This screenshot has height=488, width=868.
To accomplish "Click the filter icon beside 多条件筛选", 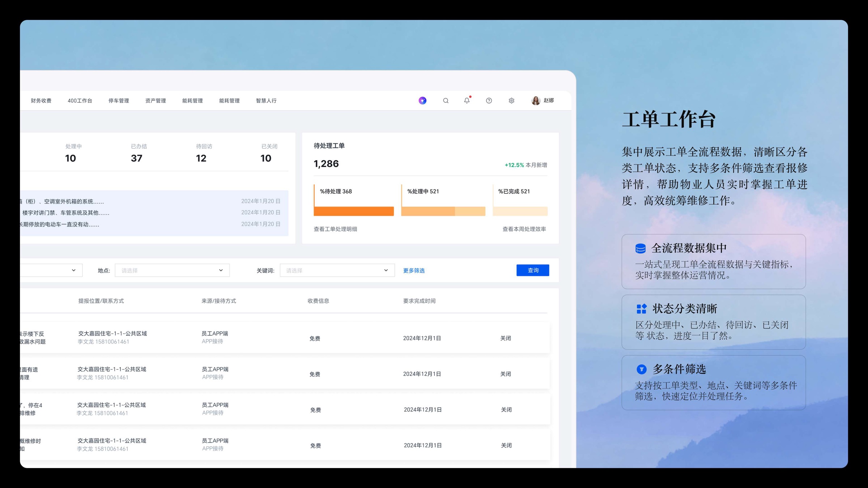I will (x=641, y=369).
